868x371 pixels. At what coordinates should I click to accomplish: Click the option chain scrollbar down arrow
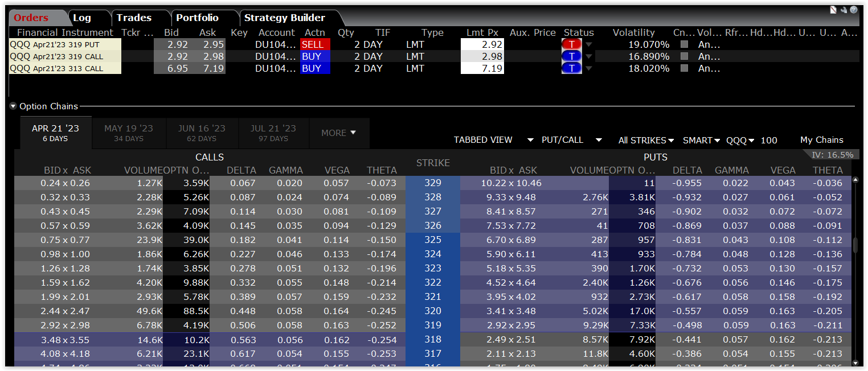[855, 362]
